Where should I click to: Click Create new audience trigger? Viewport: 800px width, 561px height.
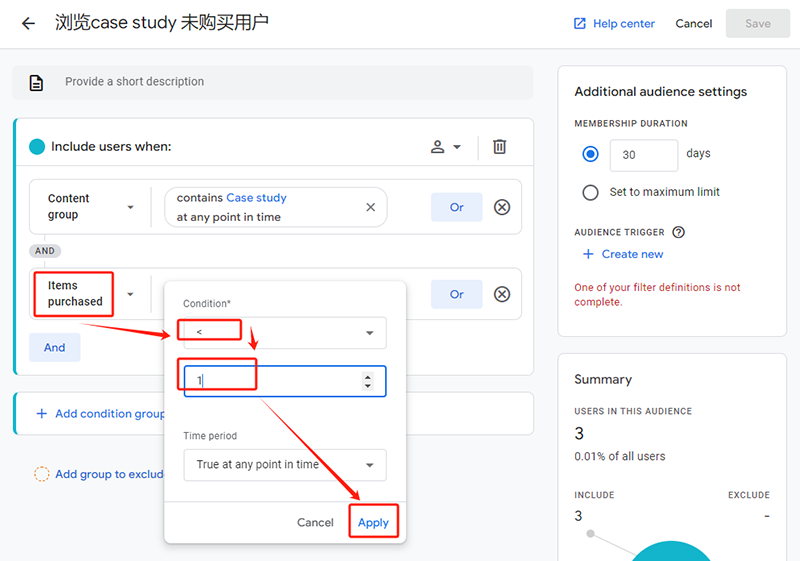[x=623, y=254]
